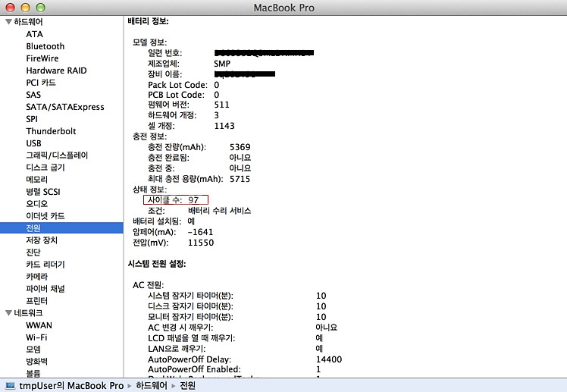Image resolution: width=567 pixels, height=392 pixels.
Task: Select ATA in the hardware list
Action: pos(34,34)
